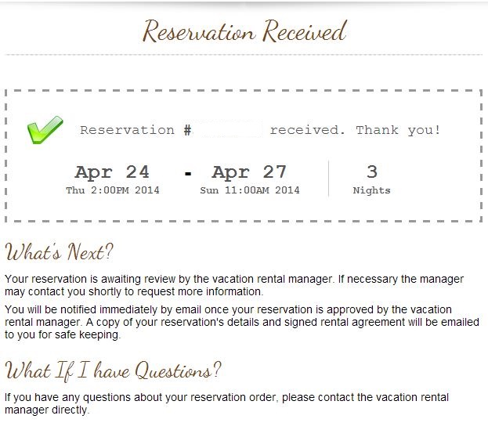Click the 3 Nights count
Screen dimensions: 488x448
click(x=371, y=180)
